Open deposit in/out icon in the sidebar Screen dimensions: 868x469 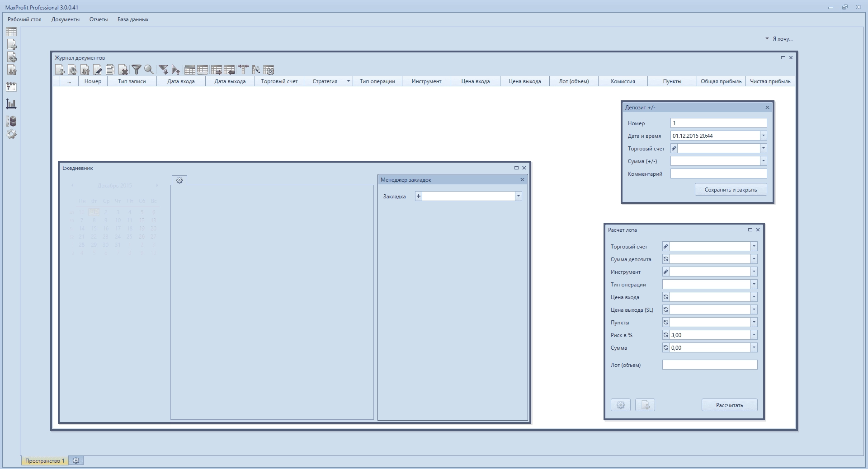coord(11,70)
